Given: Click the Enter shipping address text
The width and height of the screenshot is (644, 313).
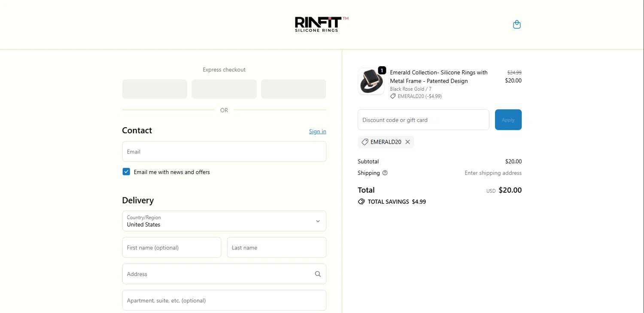Looking at the screenshot, I should point(493,173).
